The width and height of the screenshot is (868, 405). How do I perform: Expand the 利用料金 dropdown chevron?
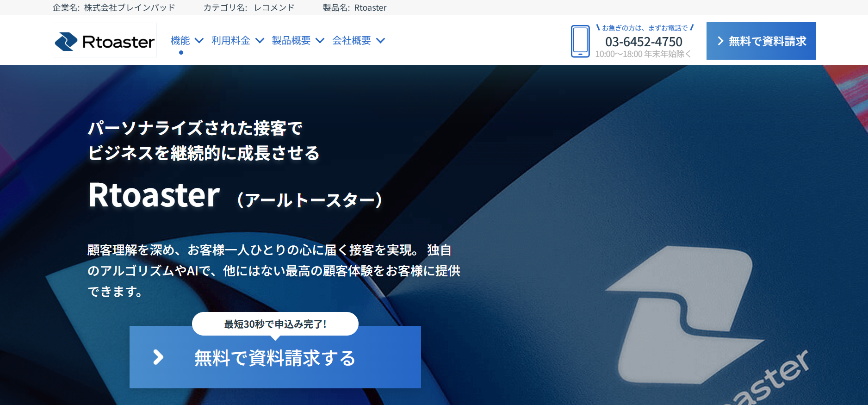point(260,41)
